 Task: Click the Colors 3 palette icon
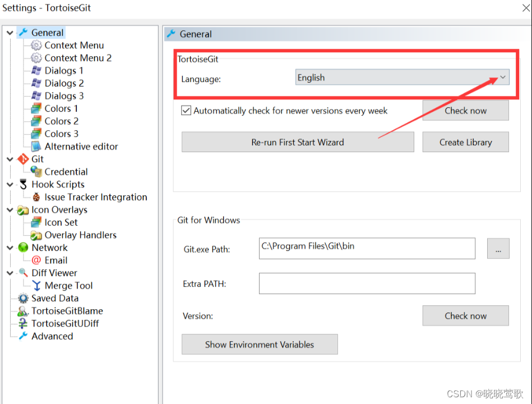coord(36,134)
